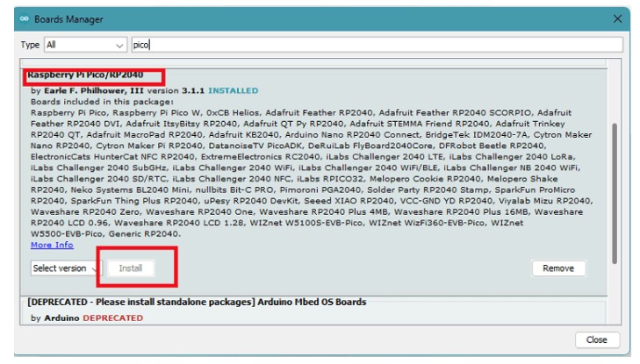The image size is (640, 364).
Task: Open the More Info link
Action: (x=52, y=245)
